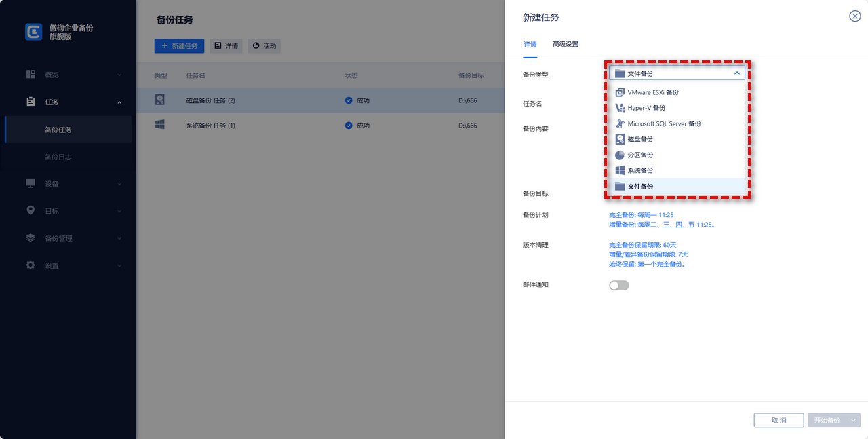The image size is (868, 439).
Task: Click the 设置 gear icon in sidebar
Action: (31, 265)
